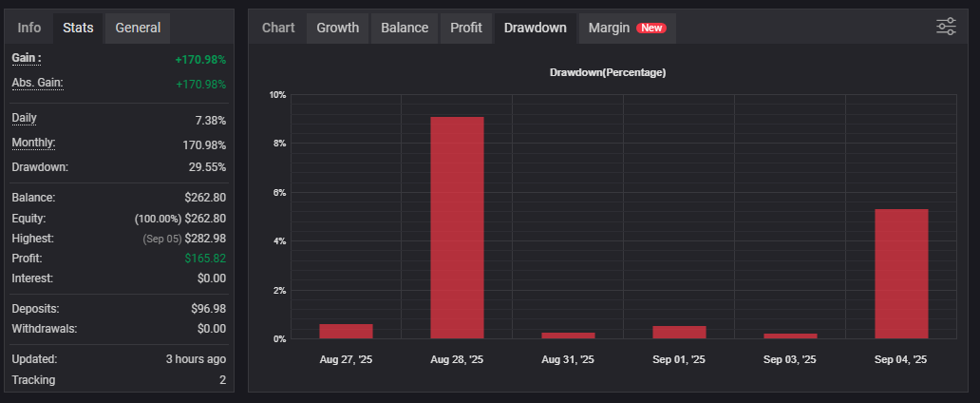Click the Sep 01 drawdown bar
This screenshot has height=403, width=980.
point(679,333)
